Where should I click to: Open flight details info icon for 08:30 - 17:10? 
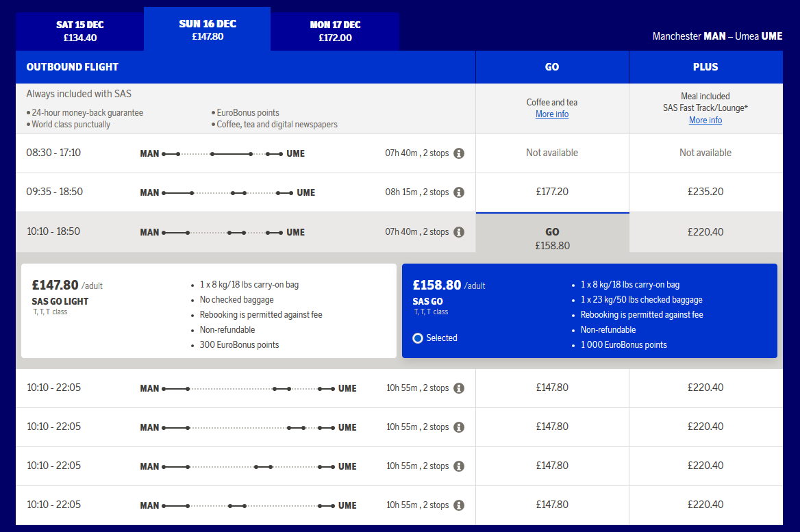(459, 153)
